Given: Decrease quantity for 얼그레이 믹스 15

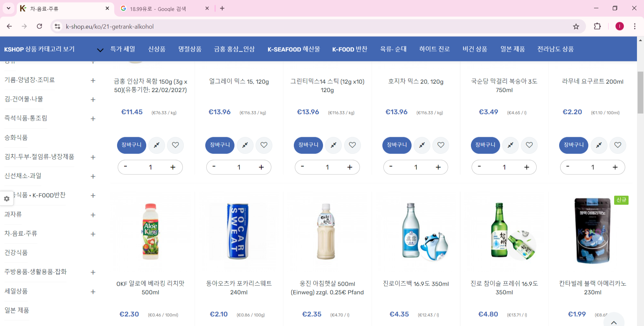Looking at the screenshot, I should pos(214,166).
